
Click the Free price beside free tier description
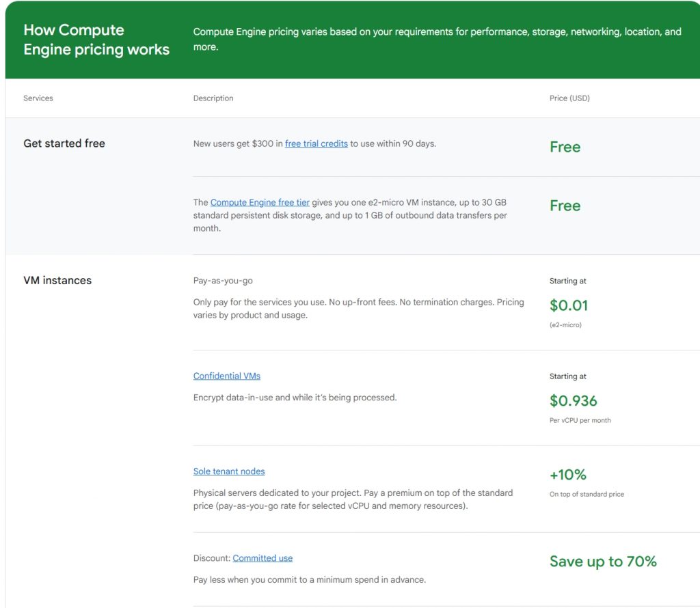point(565,206)
